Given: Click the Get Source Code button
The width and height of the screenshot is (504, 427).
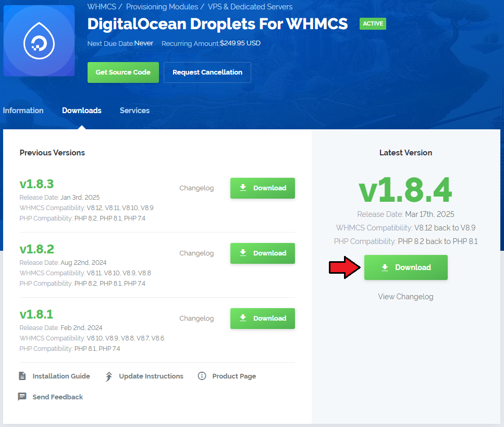Looking at the screenshot, I should click(x=123, y=72).
